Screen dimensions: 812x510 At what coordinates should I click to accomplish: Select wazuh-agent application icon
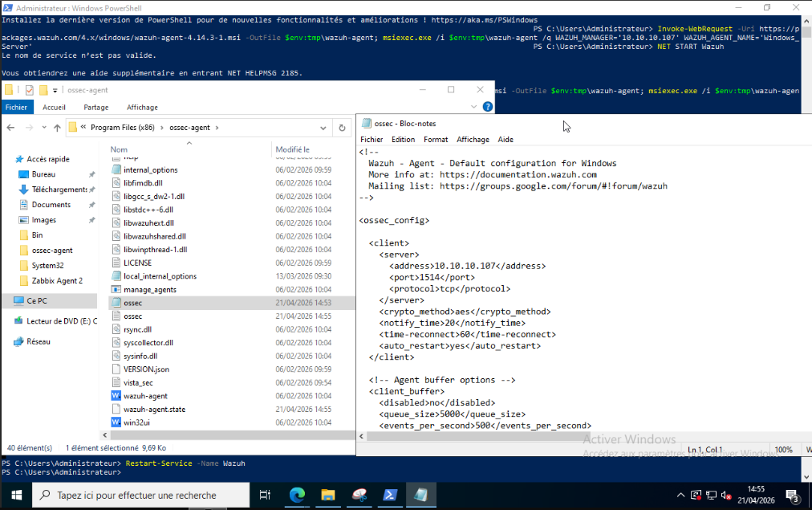pyautogui.click(x=116, y=396)
